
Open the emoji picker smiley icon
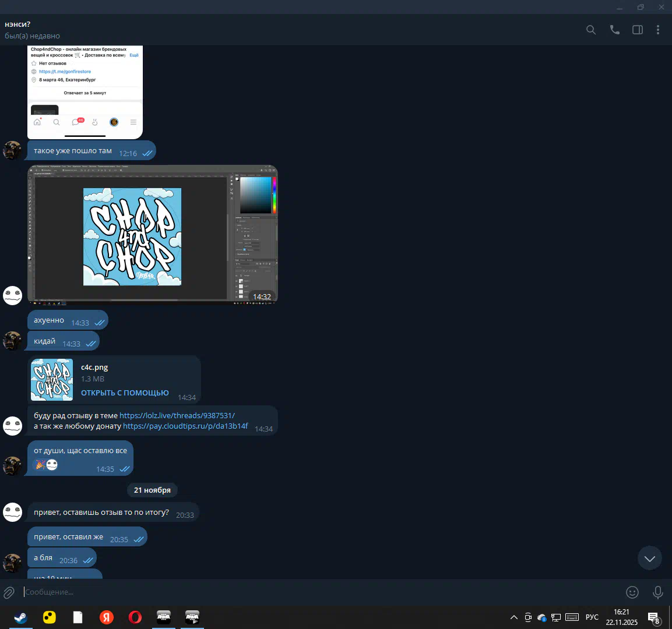click(632, 592)
